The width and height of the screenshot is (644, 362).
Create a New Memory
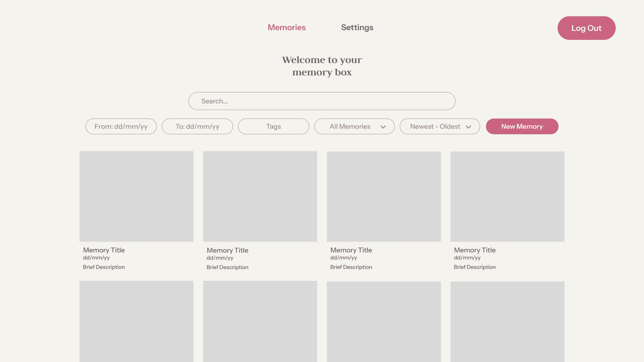(522, 126)
